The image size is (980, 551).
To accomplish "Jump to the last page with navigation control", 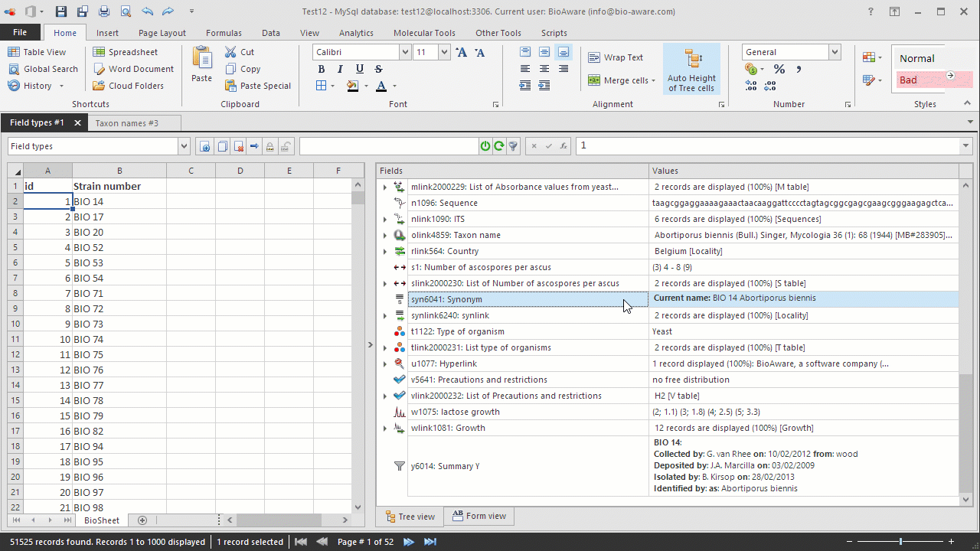I will [430, 542].
